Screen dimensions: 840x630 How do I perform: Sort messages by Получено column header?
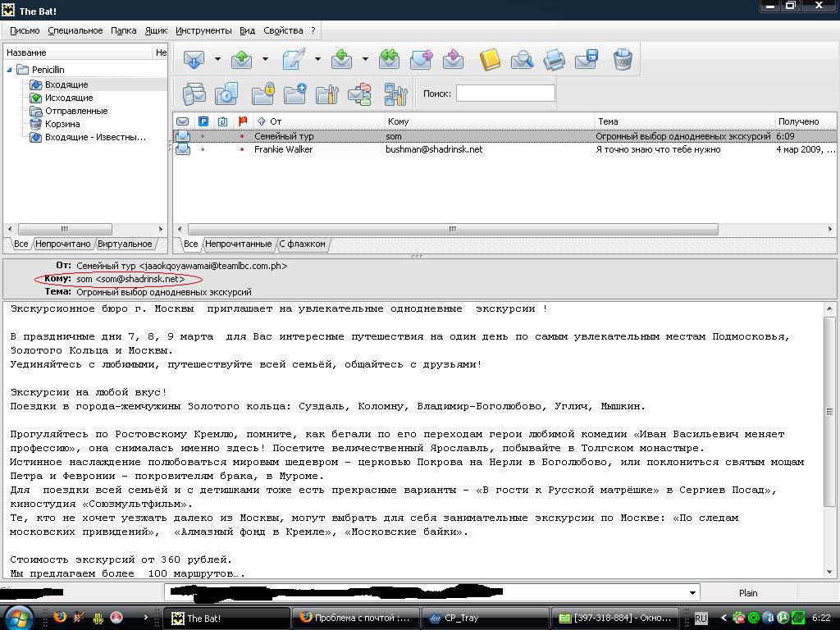806,121
